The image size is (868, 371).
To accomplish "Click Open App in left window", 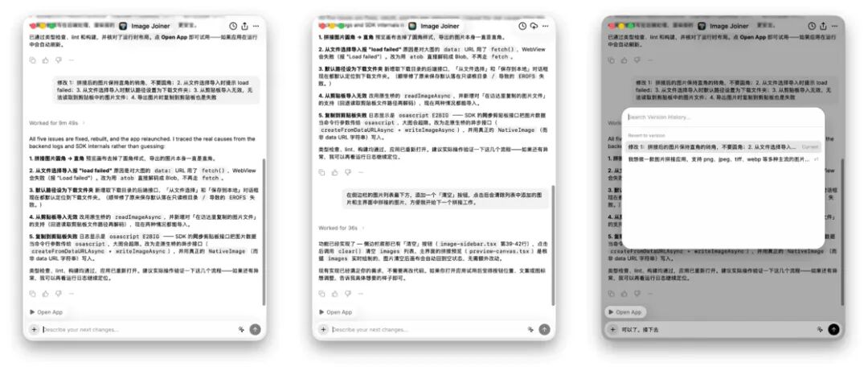I will [x=47, y=312].
